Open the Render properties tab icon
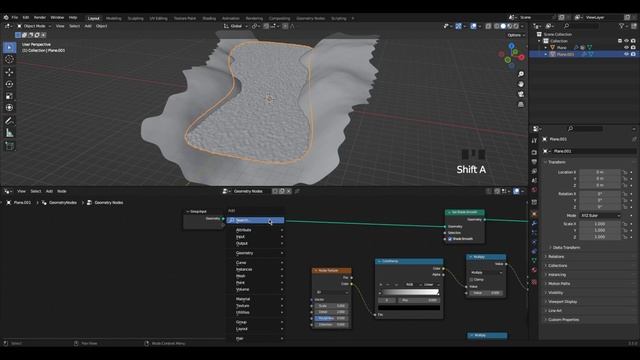 click(534, 152)
